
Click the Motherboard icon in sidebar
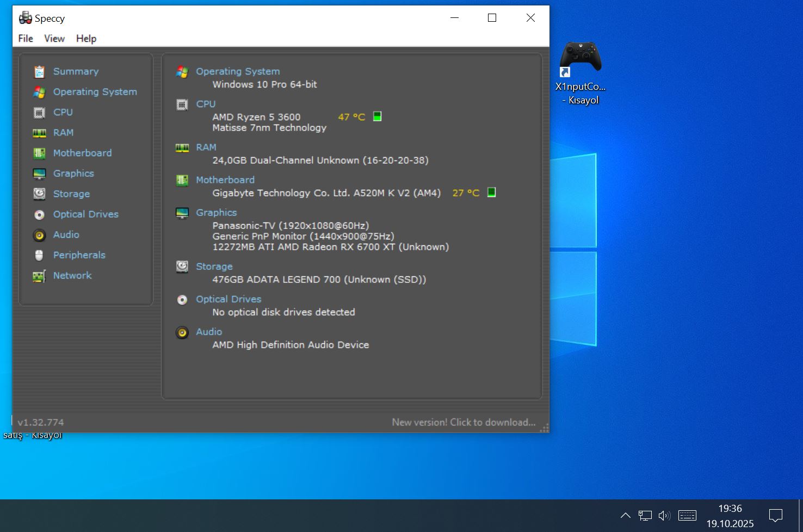click(39, 153)
